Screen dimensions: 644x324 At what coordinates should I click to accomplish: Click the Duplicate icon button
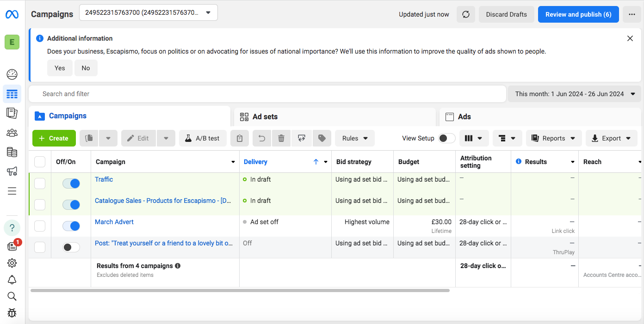click(89, 138)
